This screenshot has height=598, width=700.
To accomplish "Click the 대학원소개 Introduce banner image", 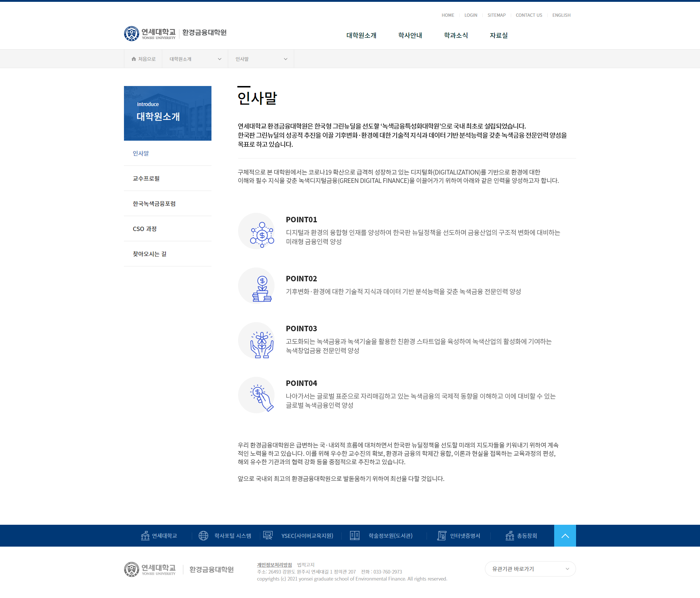I will point(168,113).
